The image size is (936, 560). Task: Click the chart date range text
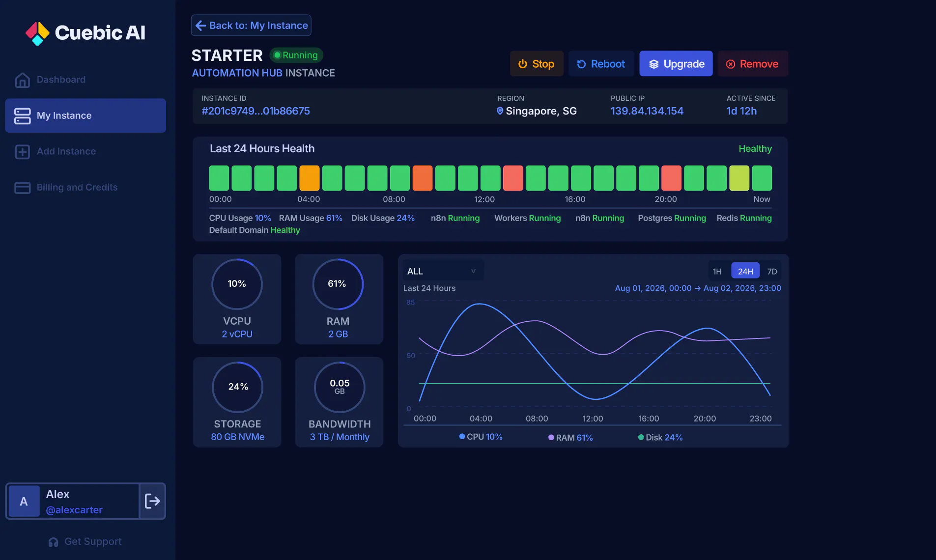[698, 288]
